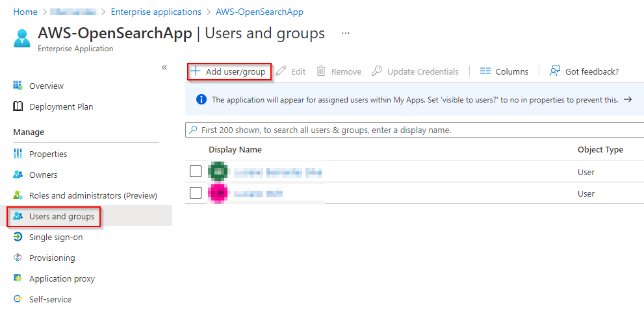Open Application proxy menu item
Image resolution: width=644 pixels, height=316 pixels.
tap(62, 279)
